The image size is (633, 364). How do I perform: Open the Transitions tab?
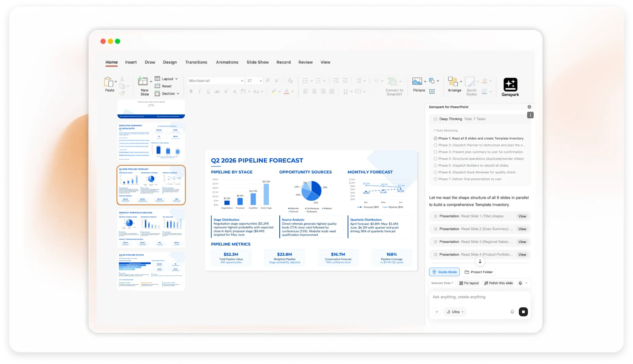pos(196,62)
